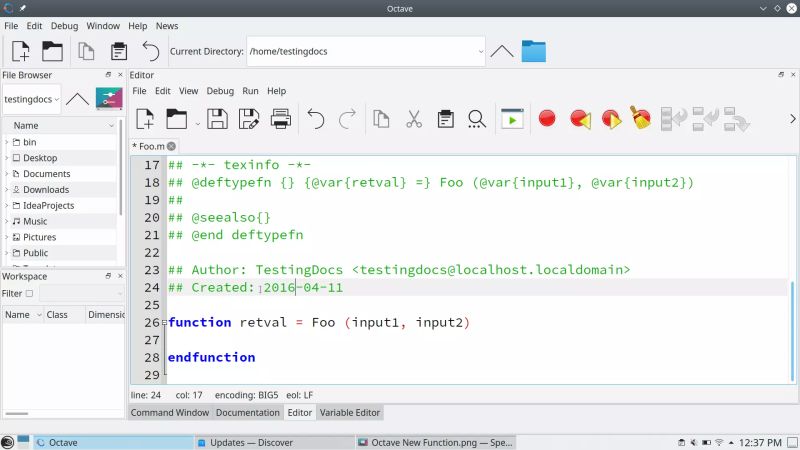Open main Window menu
Viewport: 800px width, 450px height.
click(x=103, y=26)
